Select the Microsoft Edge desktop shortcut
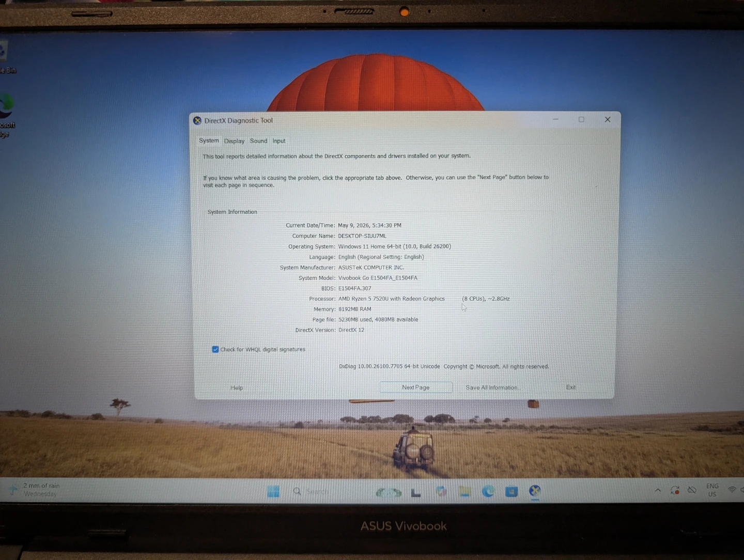Screen dimensions: 744x560 [x=6, y=116]
